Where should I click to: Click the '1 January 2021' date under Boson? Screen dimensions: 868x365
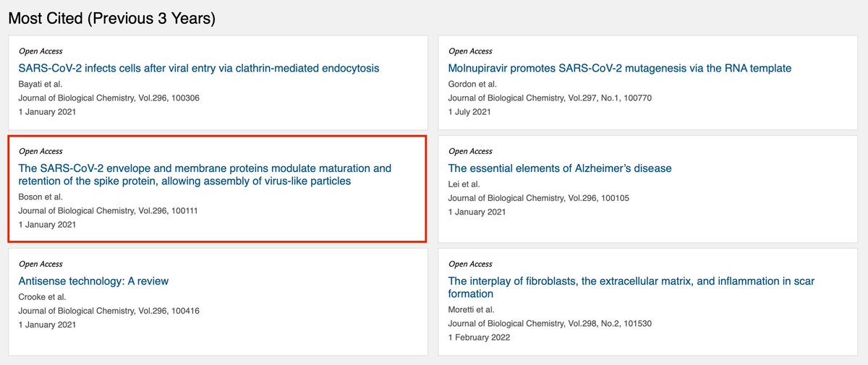tap(47, 224)
